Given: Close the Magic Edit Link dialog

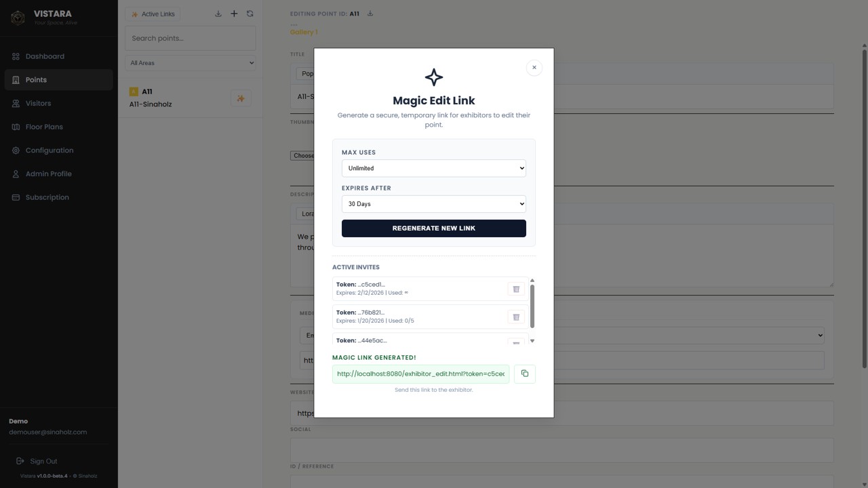Looking at the screenshot, I should click(x=534, y=68).
